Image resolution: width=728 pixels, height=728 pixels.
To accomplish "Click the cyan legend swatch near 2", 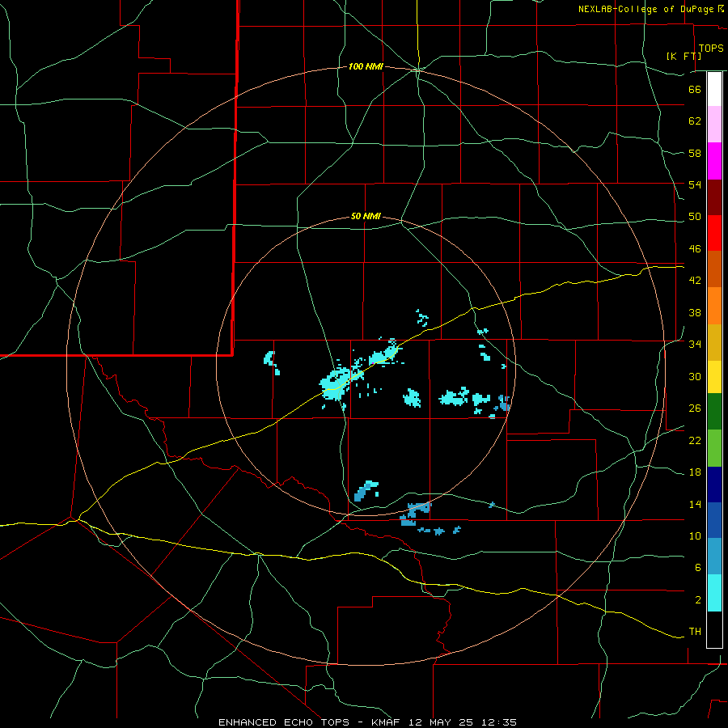I will (714, 593).
